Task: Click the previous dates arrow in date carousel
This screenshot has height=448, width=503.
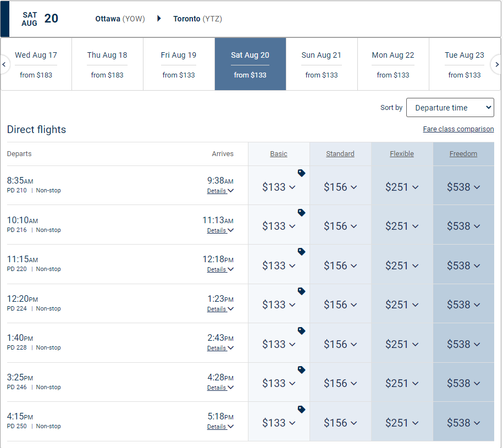Action: pyautogui.click(x=4, y=64)
